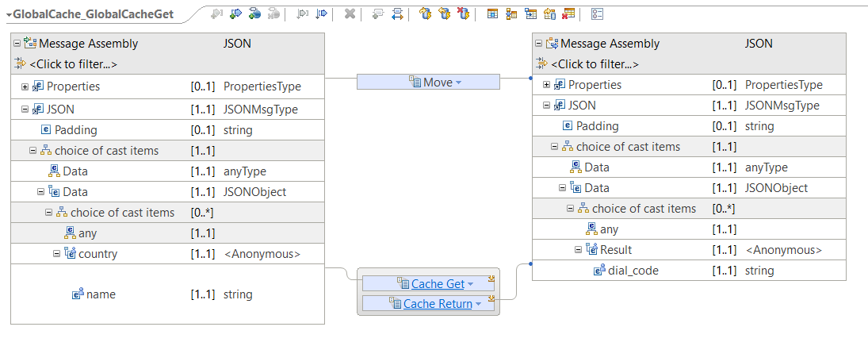This screenshot has width=868, height=346.
Task: Collapse the source Message Assembly box
Action: tap(17, 43)
